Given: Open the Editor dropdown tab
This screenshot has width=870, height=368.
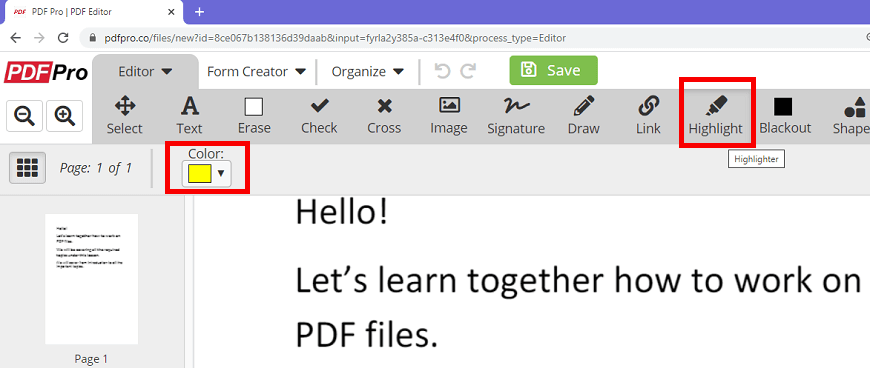Looking at the screenshot, I should [145, 72].
